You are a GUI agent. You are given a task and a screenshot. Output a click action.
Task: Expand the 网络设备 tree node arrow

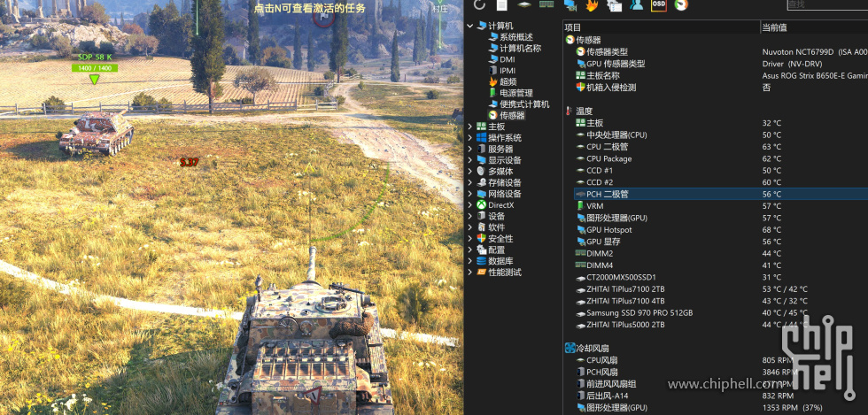click(470, 194)
